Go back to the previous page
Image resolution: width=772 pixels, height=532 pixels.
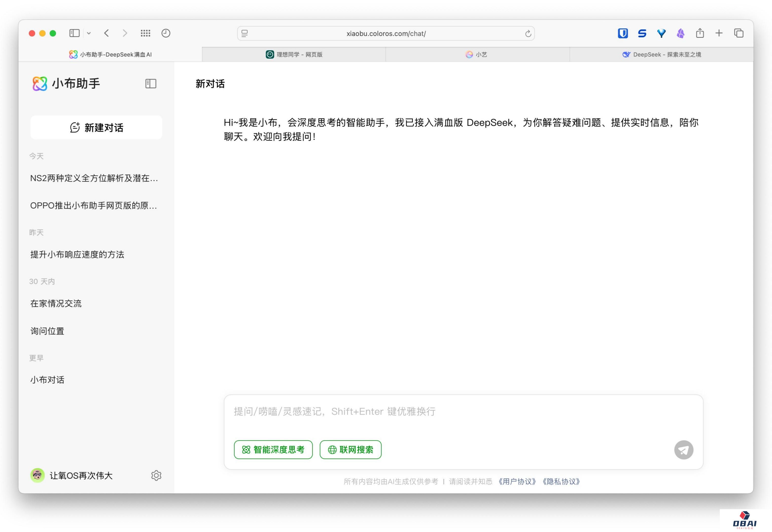point(106,33)
